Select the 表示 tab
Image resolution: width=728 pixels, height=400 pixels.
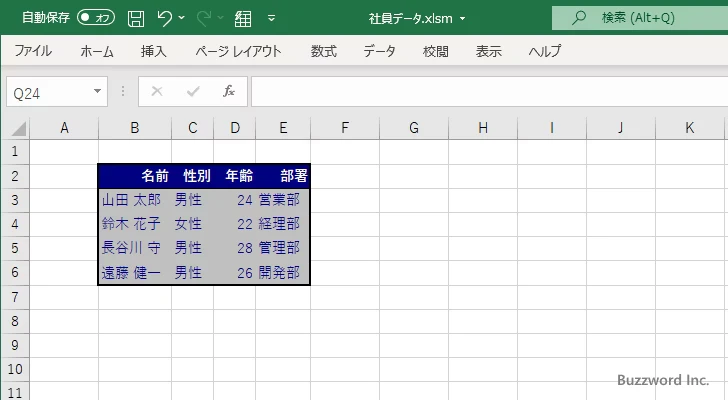(488, 51)
